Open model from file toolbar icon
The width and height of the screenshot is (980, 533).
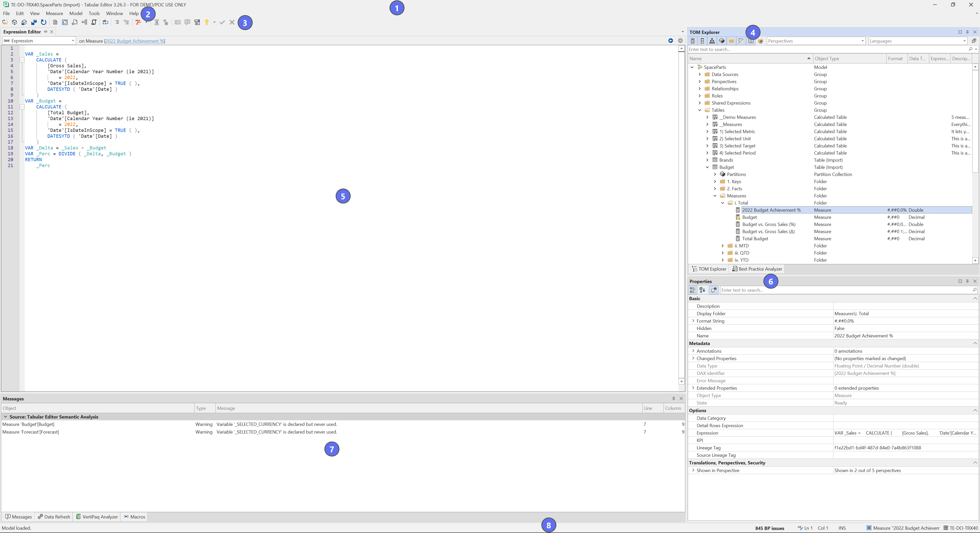click(5, 22)
